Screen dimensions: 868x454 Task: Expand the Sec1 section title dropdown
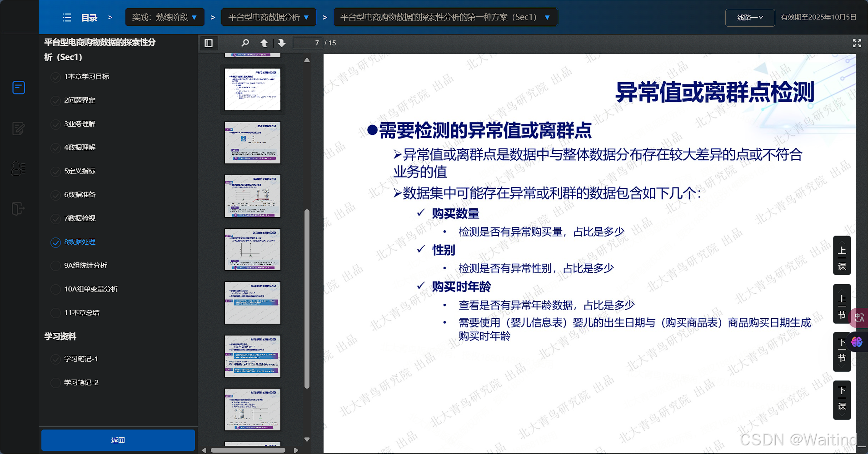[x=445, y=17]
